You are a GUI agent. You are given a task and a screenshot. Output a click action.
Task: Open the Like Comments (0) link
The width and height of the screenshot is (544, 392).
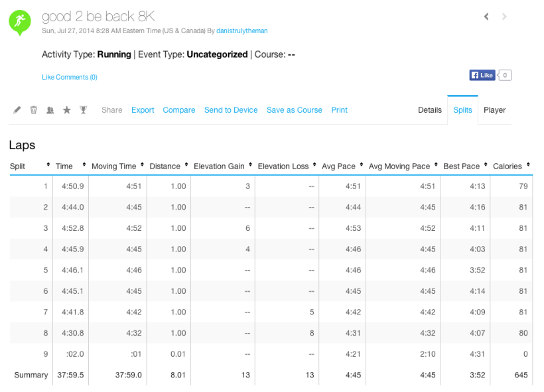[x=70, y=78]
